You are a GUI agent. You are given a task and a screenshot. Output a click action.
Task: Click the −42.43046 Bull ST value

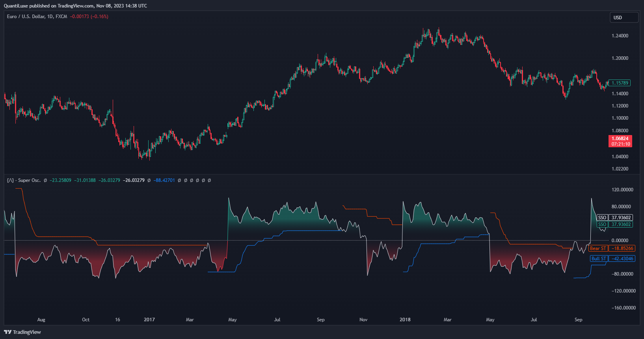point(622,259)
